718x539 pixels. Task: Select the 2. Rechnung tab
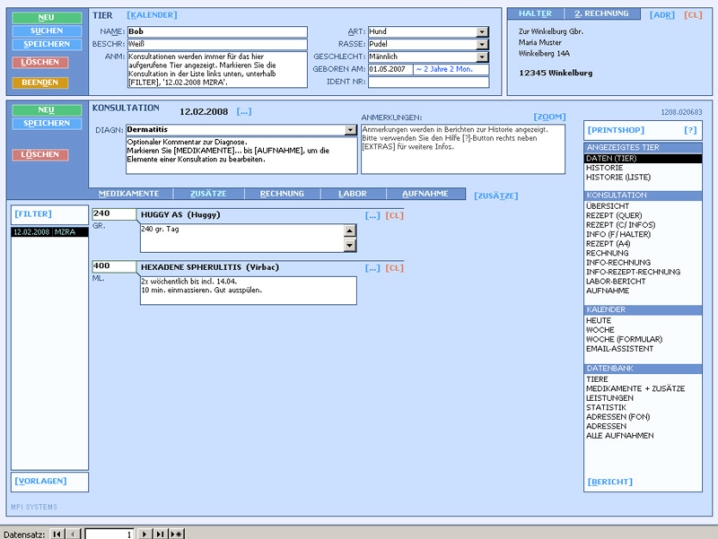tap(602, 14)
